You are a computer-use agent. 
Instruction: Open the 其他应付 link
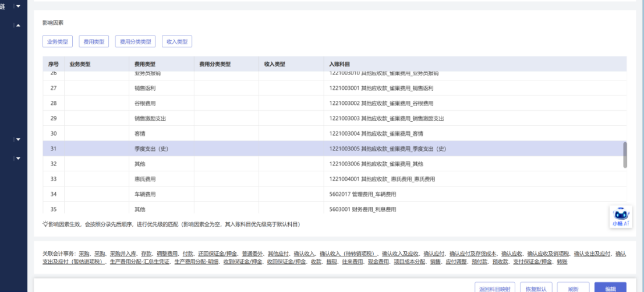278,254
